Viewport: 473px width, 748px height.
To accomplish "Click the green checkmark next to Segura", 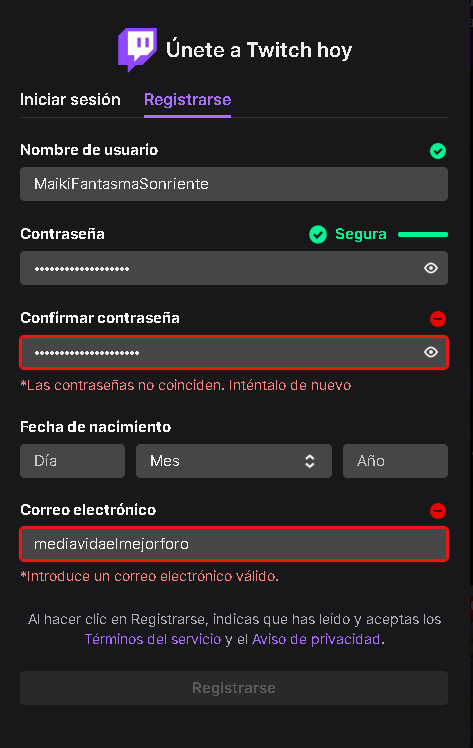I will [x=318, y=234].
